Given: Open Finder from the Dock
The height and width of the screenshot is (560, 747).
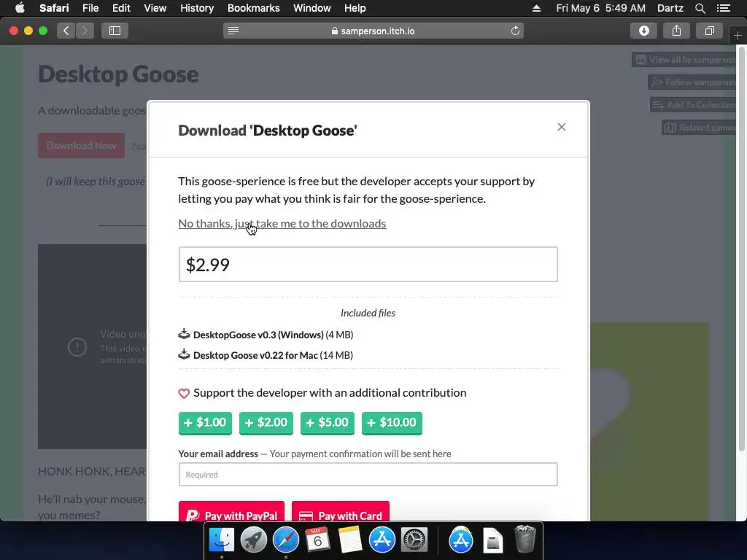Looking at the screenshot, I should pyautogui.click(x=222, y=540).
